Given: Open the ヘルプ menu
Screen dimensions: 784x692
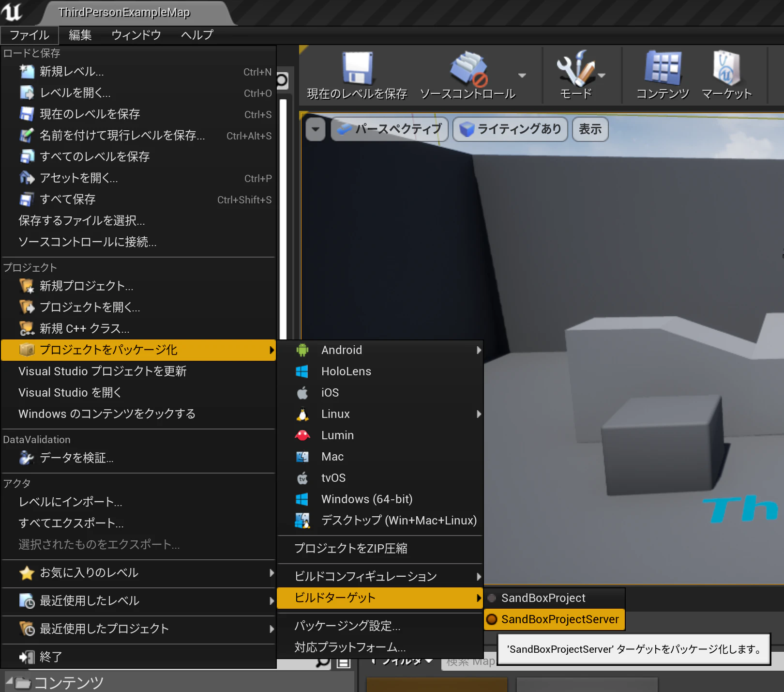Looking at the screenshot, I should 197,35.
